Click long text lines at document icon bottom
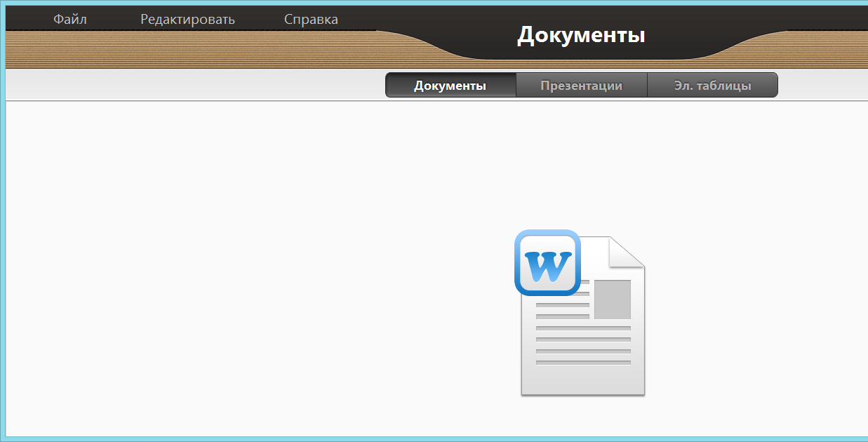The height and width of the screenshot is (442, 868). coord(582,345)
